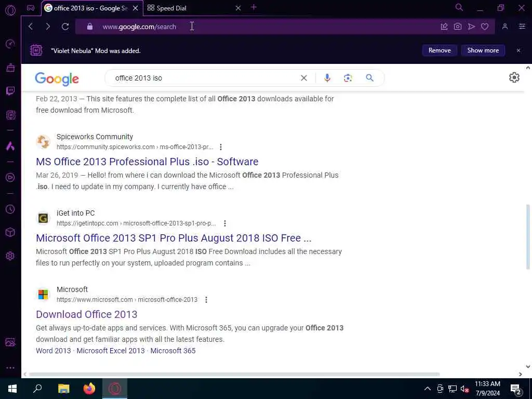Open the Word 2013 sitelink
The image size is (532, 399).
(54, 351)
